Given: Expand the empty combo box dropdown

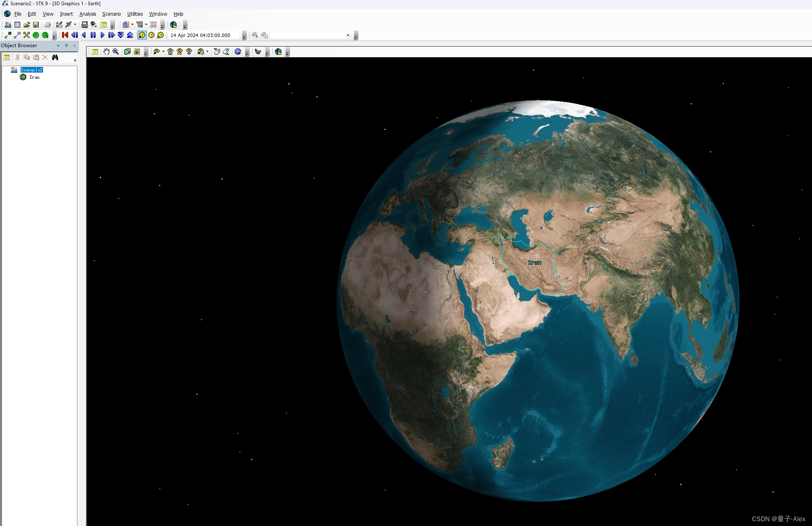Looking at the screenshot, I should 348,35.
